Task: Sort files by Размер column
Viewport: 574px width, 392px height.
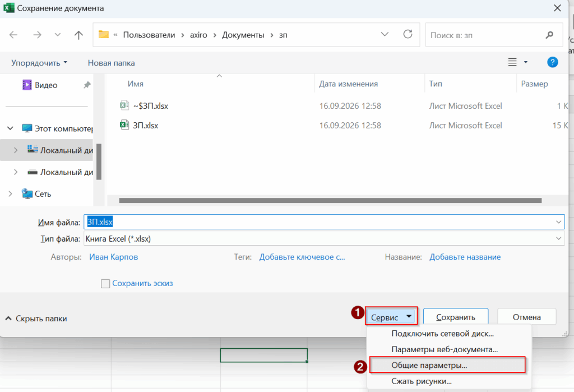Action: tap(534, 84)
